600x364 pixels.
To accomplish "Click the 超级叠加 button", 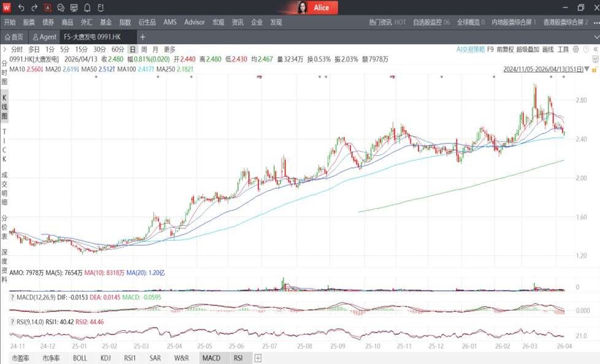I will click(528, 49).
